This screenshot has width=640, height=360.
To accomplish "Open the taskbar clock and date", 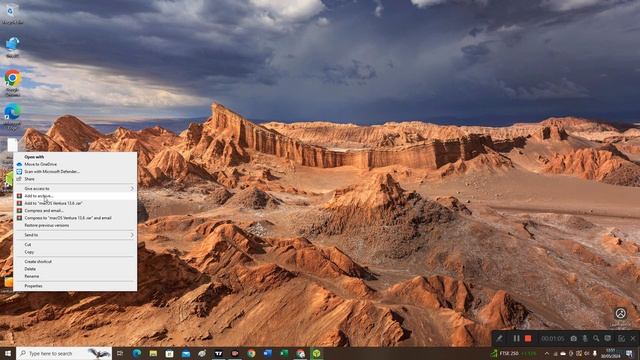I will pos(611,353).
